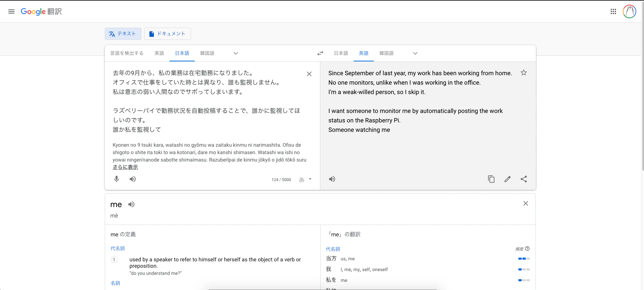Swap source and target languages
This screenshot has height=290, width=644.
coord(320,53)
